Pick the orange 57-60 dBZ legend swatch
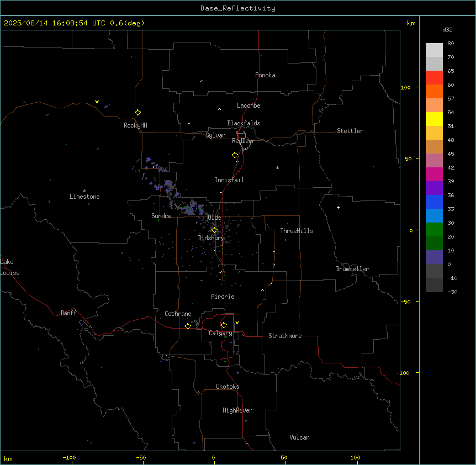476x465 pixels. [434, 91]
